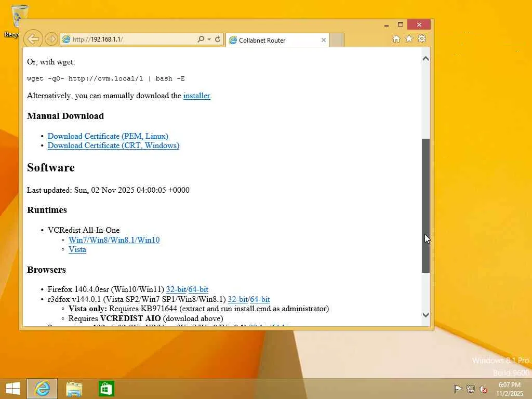The height and width of the screenshot is (399, 532).
Task: Click the wget command line text
Action: click(x=106, y=79)
